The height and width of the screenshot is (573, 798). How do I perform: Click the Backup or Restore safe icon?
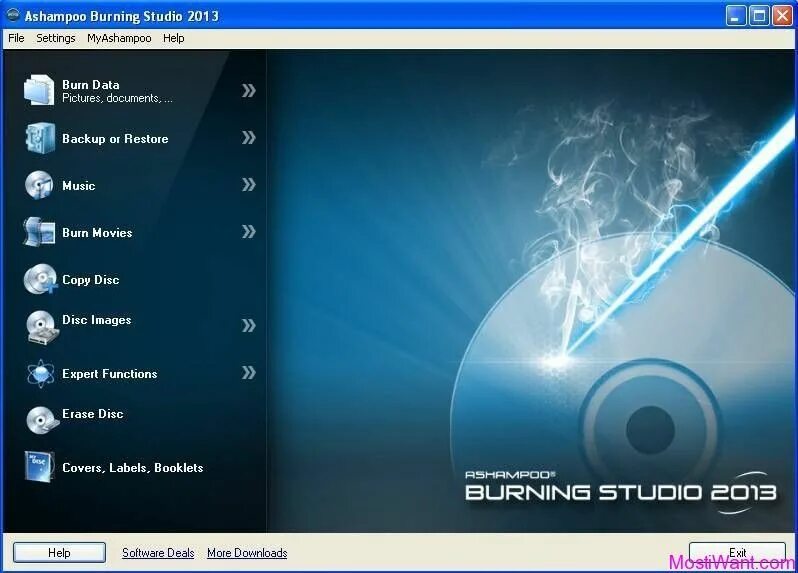coord(40,138)
